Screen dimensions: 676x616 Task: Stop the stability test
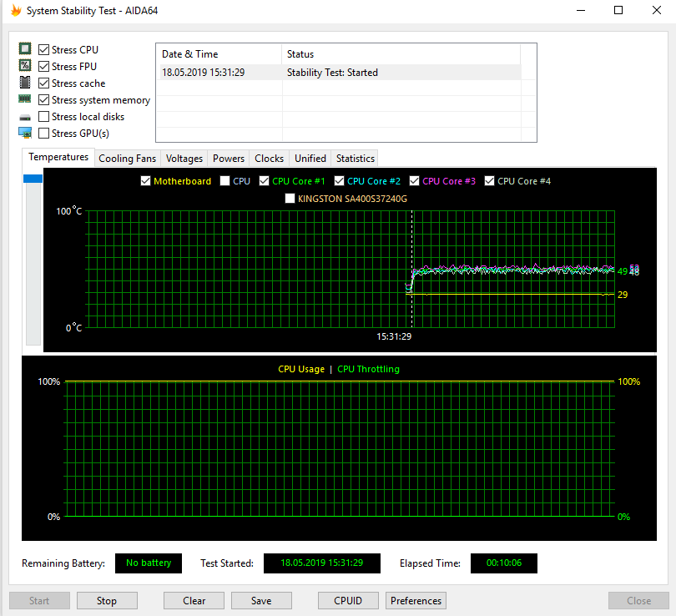107,600
